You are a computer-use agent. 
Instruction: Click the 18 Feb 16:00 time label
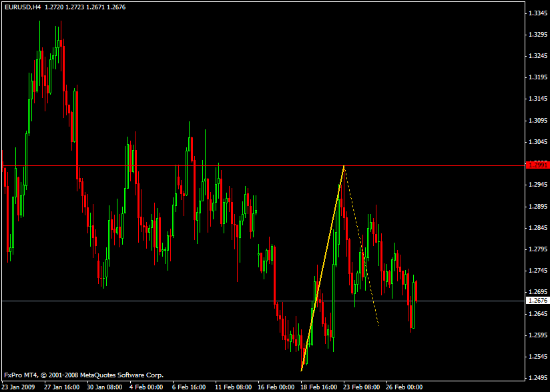(318, 387)
